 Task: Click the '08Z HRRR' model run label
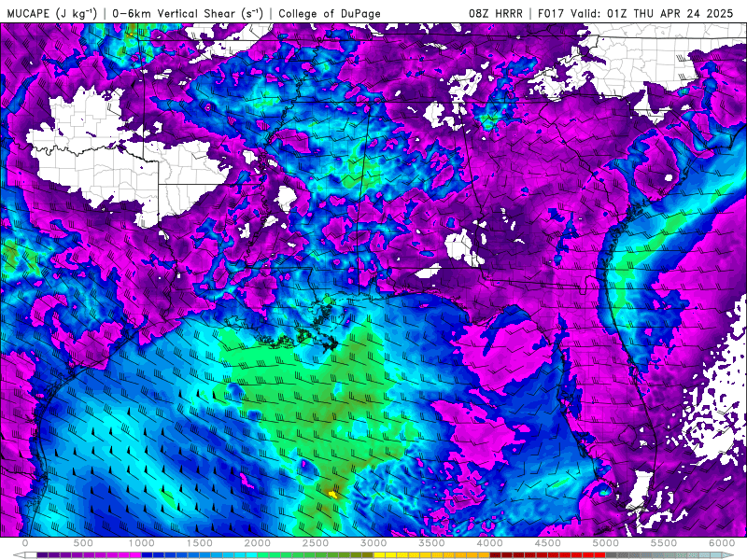(496, 13)
